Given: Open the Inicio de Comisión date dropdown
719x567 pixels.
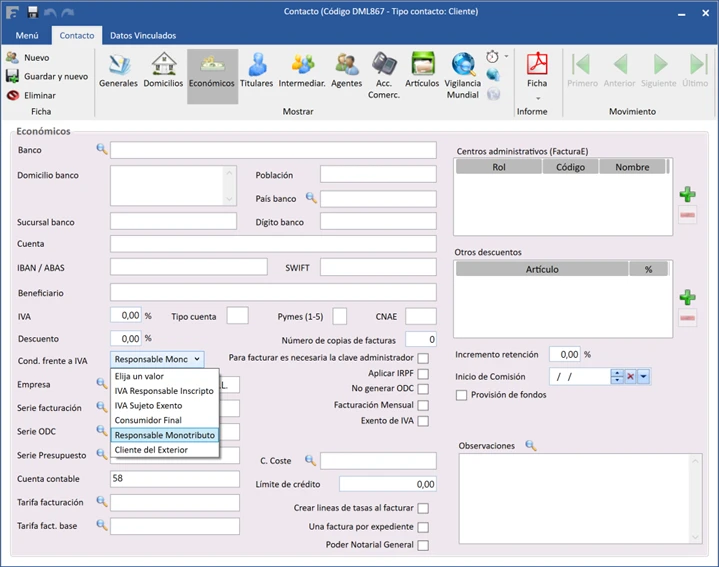Looking at the screenshot, I should 644,376.
